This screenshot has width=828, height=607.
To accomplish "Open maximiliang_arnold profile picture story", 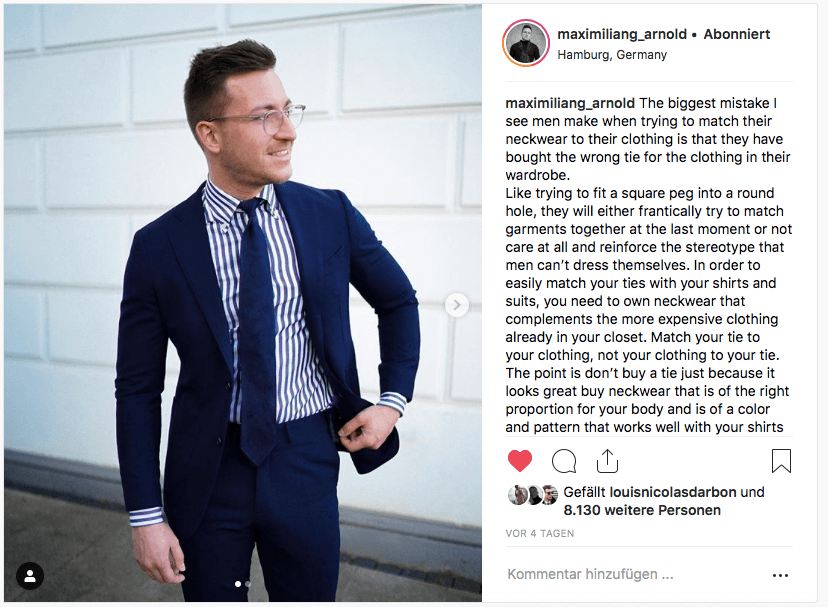I will coord(526,43).
